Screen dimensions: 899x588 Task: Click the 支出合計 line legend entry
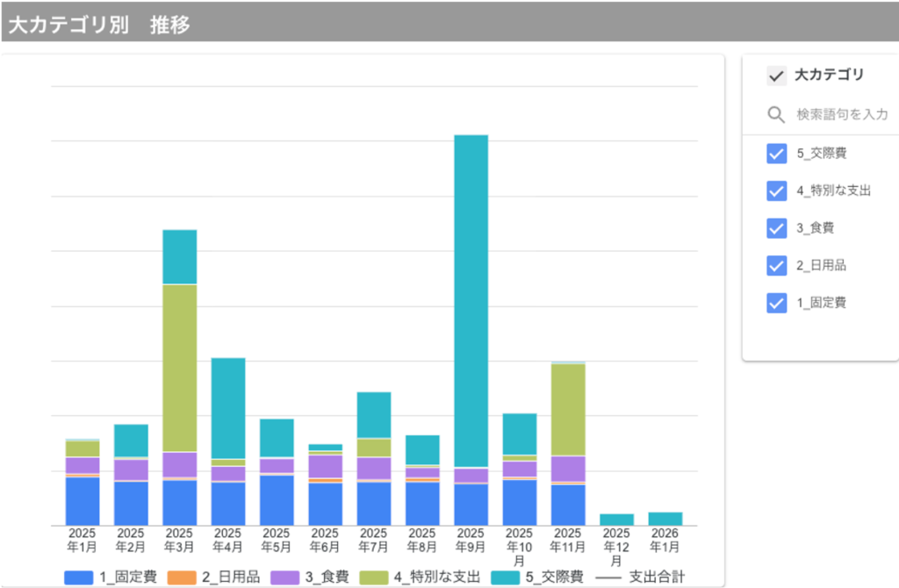point(641,577)
